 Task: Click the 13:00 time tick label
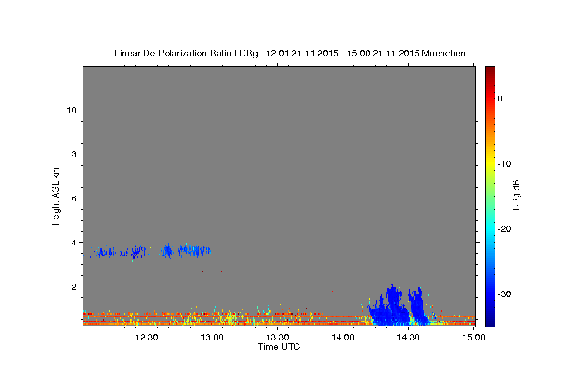tap(212, 337)
